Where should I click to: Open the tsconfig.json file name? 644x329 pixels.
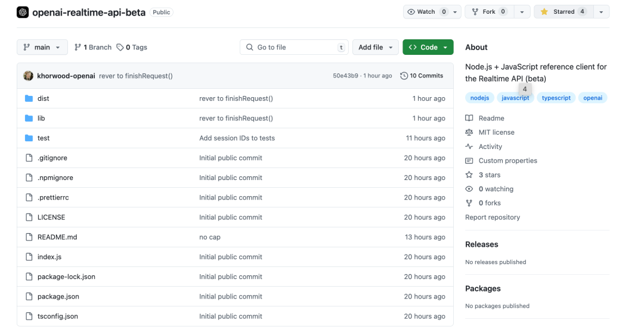(57, 316)
